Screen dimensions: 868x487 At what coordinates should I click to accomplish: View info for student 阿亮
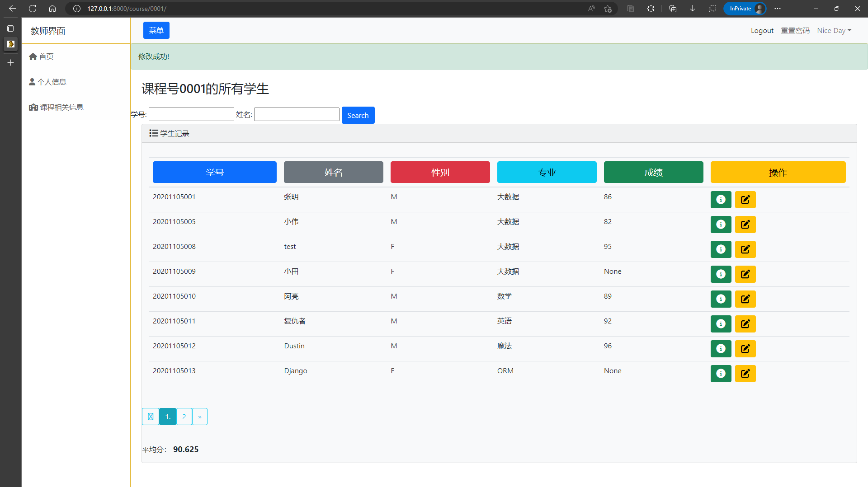coord(721,299)
